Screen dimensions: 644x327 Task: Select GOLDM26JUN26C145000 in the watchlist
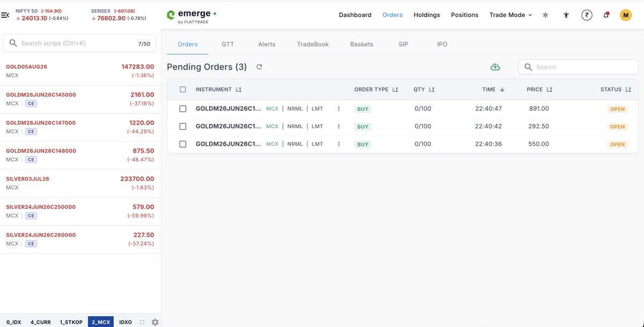(x=80, y=99)
